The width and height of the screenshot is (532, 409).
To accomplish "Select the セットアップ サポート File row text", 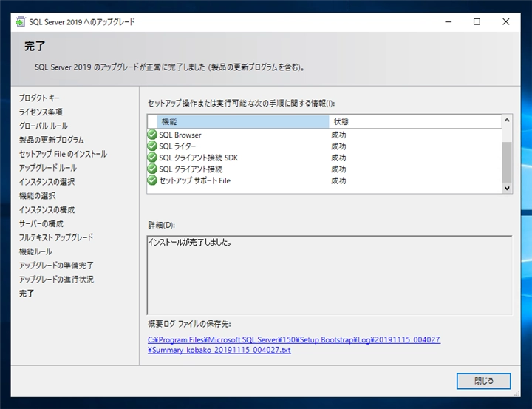I will point(195,180).
